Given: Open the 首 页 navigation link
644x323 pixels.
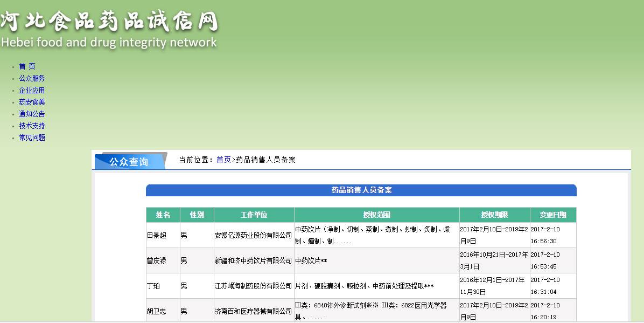Looking at the screenshot, I should click(x=27, y=66).
